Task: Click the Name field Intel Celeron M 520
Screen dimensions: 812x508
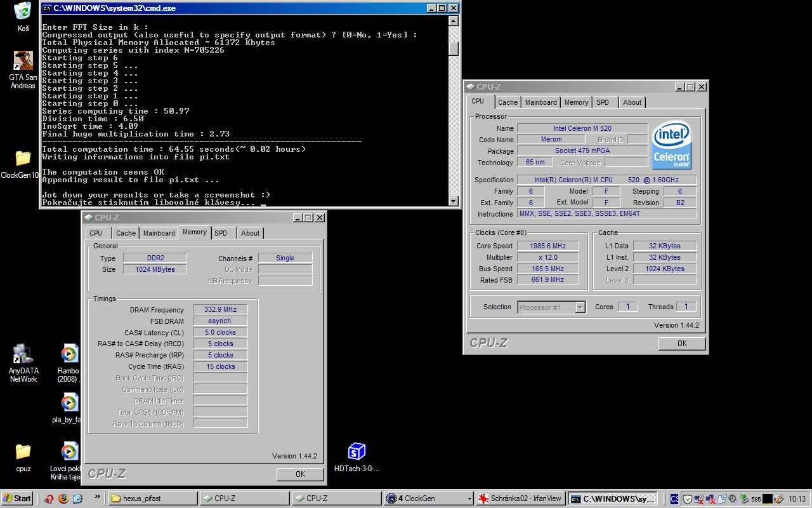Action: [582, 128]
